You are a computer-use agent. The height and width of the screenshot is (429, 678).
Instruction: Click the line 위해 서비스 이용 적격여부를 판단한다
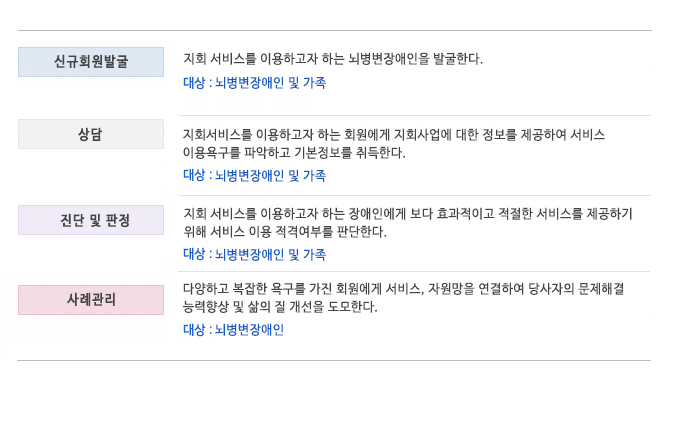pyautogui.click(x=285, y=232)
